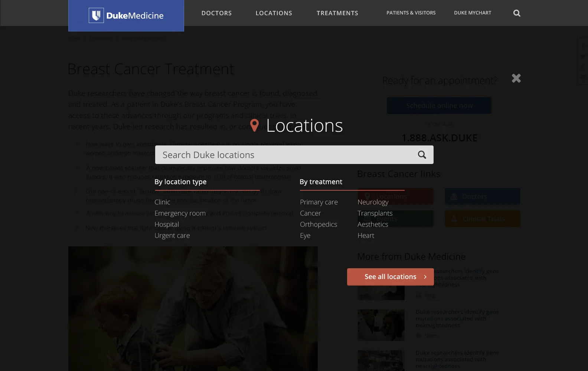Click the Duke Medicine shield logo
This screenshot has width=588, height=371.
(96, 16)
